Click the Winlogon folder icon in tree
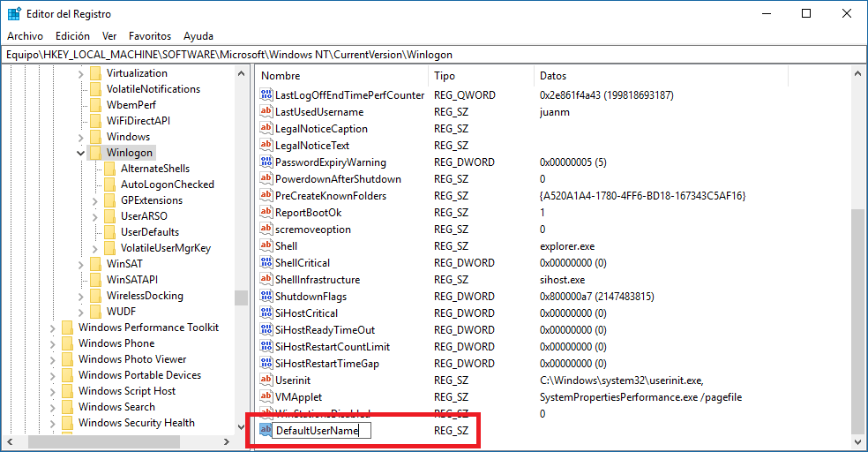This screenshot has height=452, width=868. [96, 153]
